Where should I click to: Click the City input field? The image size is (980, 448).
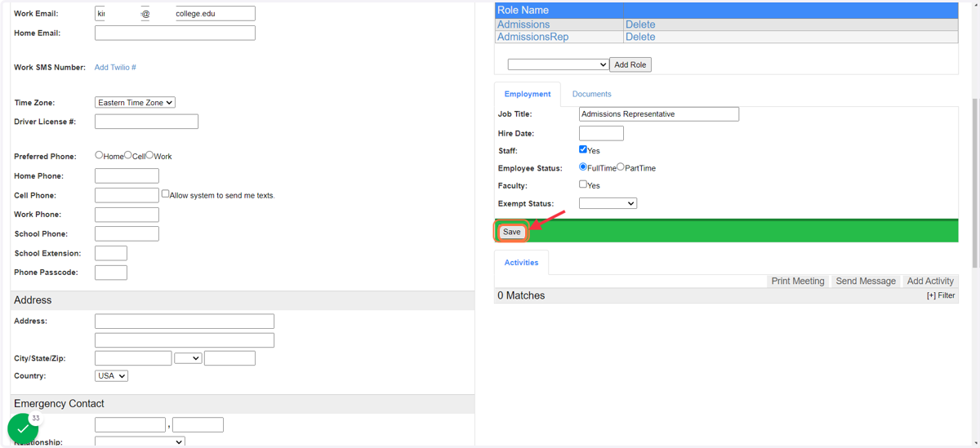click(133, 358)
